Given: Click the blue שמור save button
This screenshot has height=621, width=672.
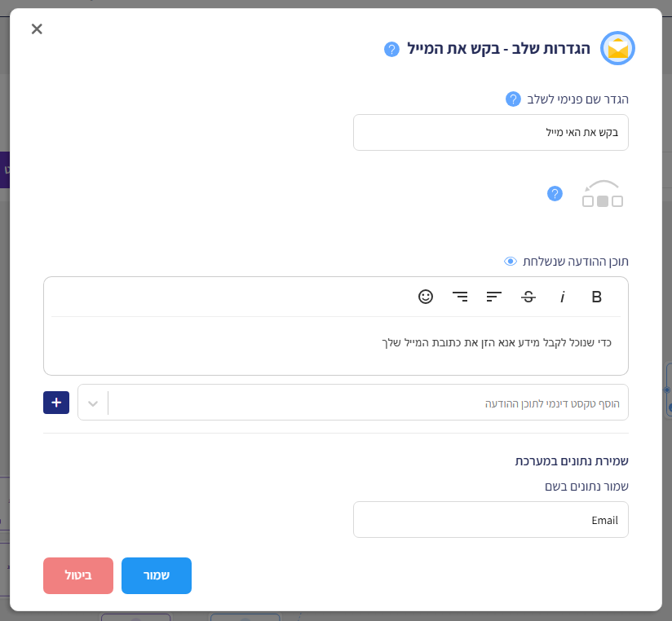Looking at the screenshot, I should 157,575.
